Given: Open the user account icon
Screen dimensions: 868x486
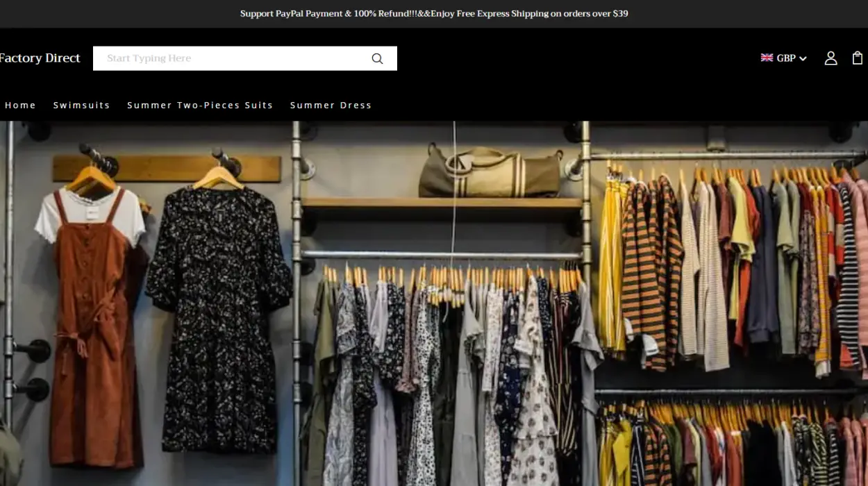Looking at the screenshot, I should (x=831, y=58).
